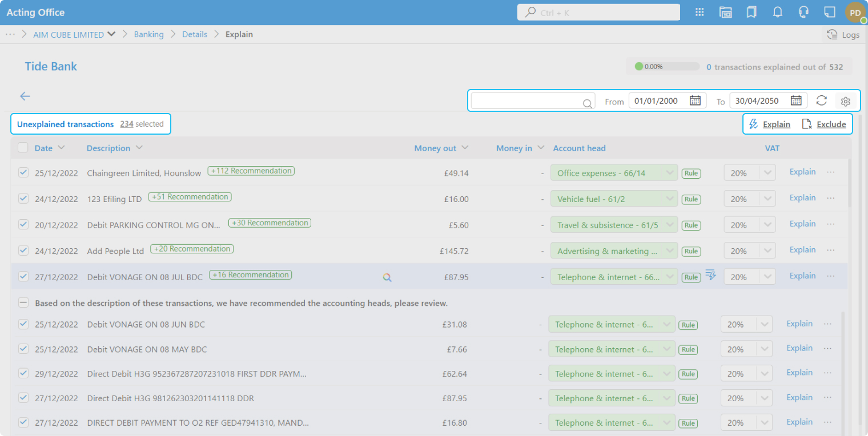The width and height of the screenshot is (868, 436).
Task: Open the settings gear near date filters
Action: 846,101
